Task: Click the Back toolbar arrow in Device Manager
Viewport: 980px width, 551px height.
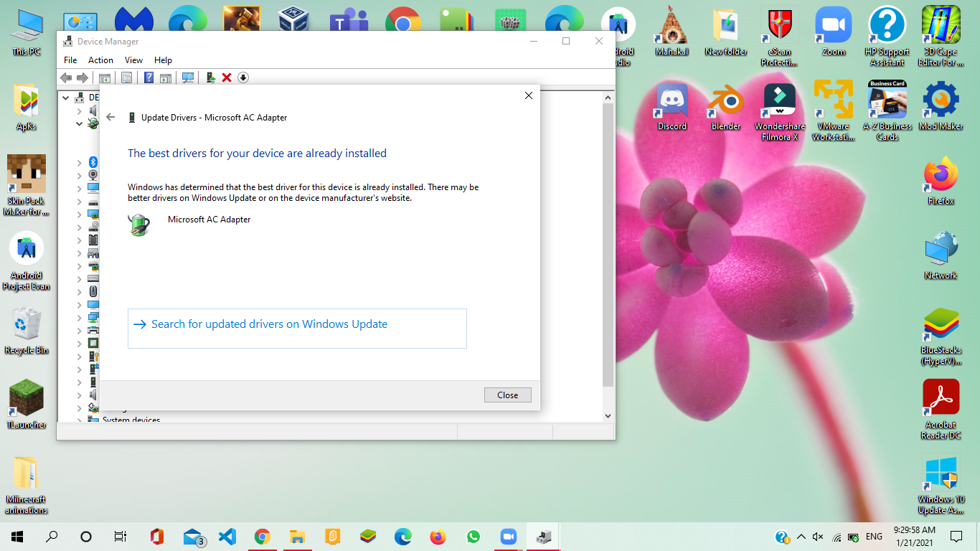Action: tap(66, 77)
